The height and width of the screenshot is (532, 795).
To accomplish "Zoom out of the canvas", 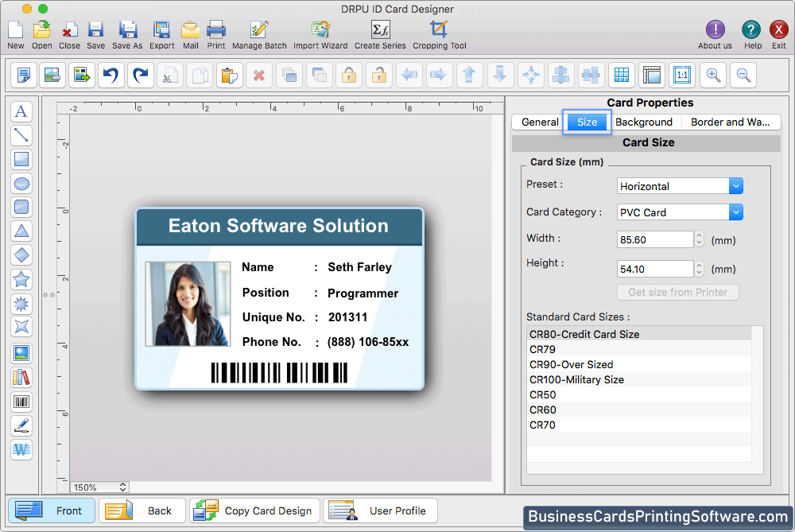I will click(x=744, y=76).
